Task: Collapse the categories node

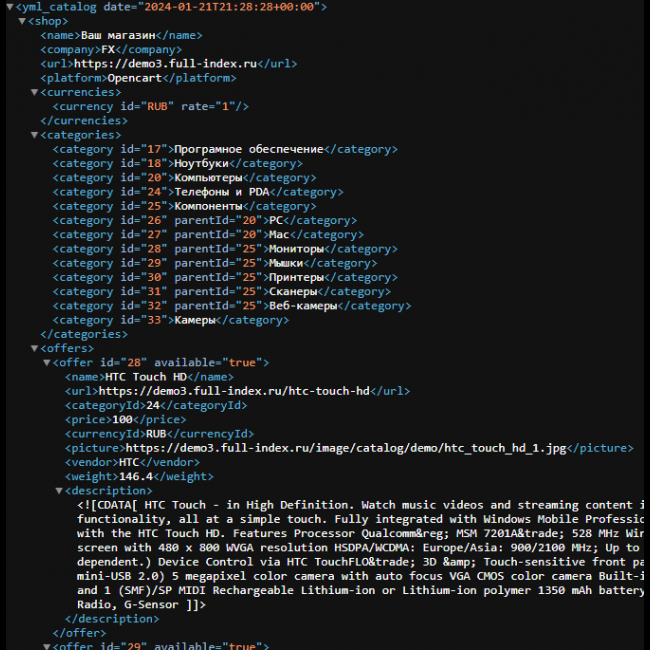Action: [34, 135]
